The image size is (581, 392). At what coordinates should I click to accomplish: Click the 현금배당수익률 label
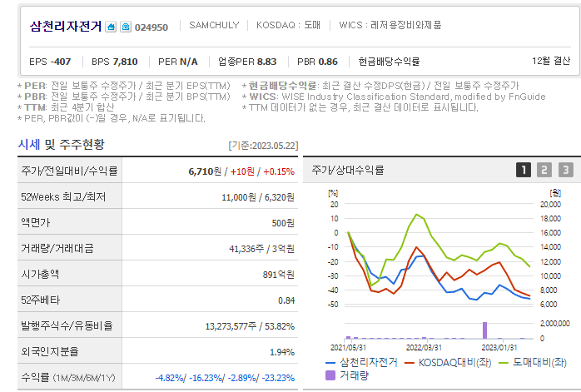(x=389, y=62)
